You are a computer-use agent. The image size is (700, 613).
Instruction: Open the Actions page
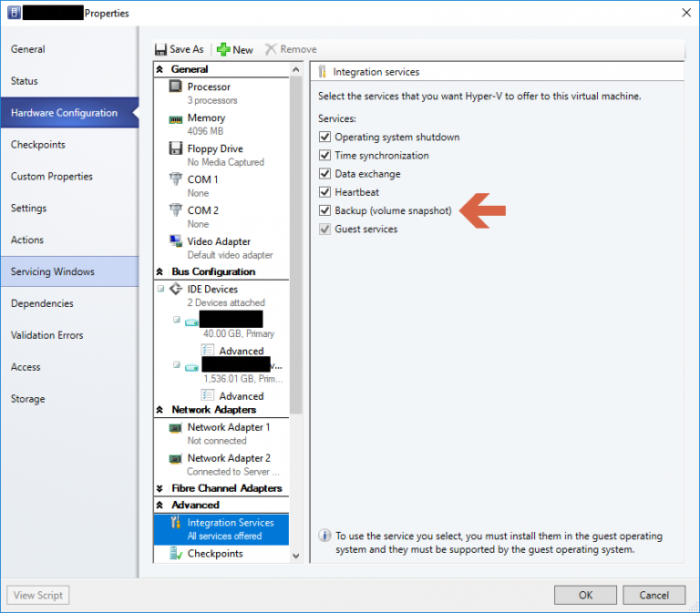pos(69,240)
